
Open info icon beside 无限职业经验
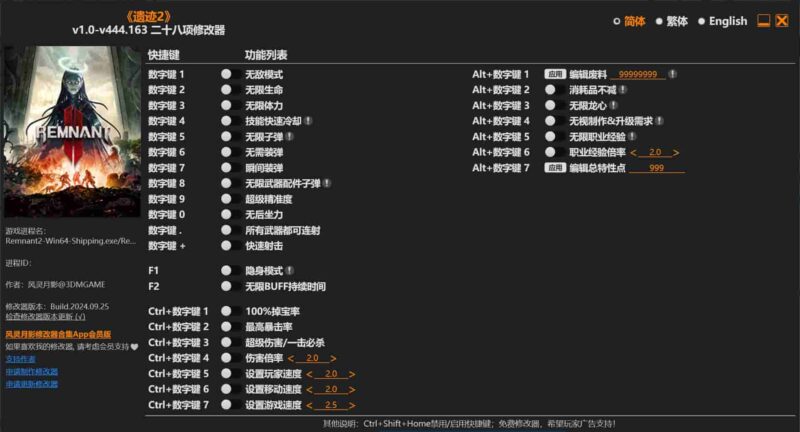tap(632, 137)
